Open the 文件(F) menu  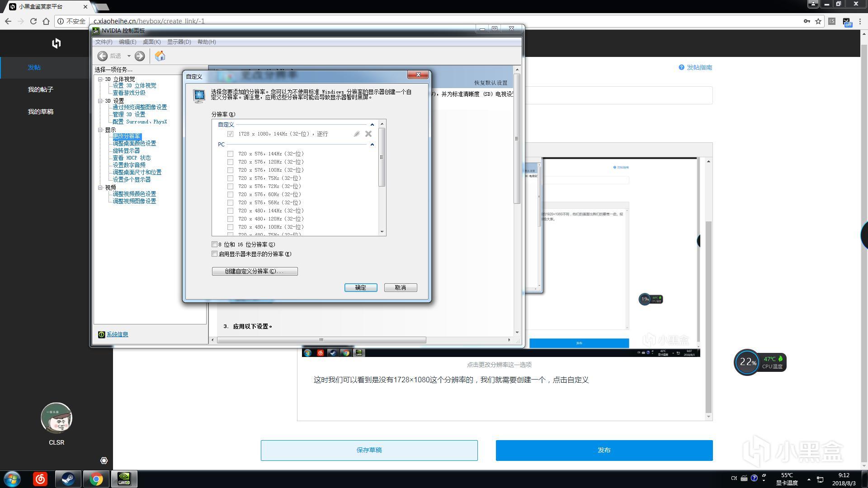[x=104, y=42]
